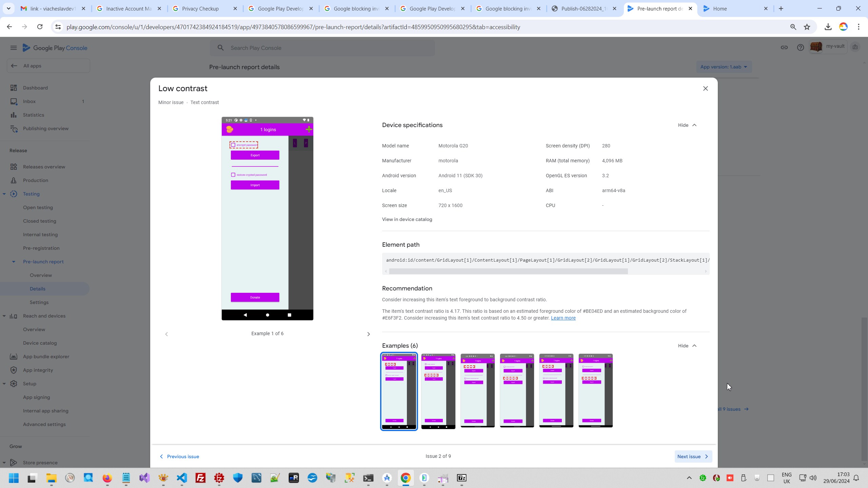Open FileZilla from the taskbar
The height and width of the screenshot is (488, 868).
(201, 478)
